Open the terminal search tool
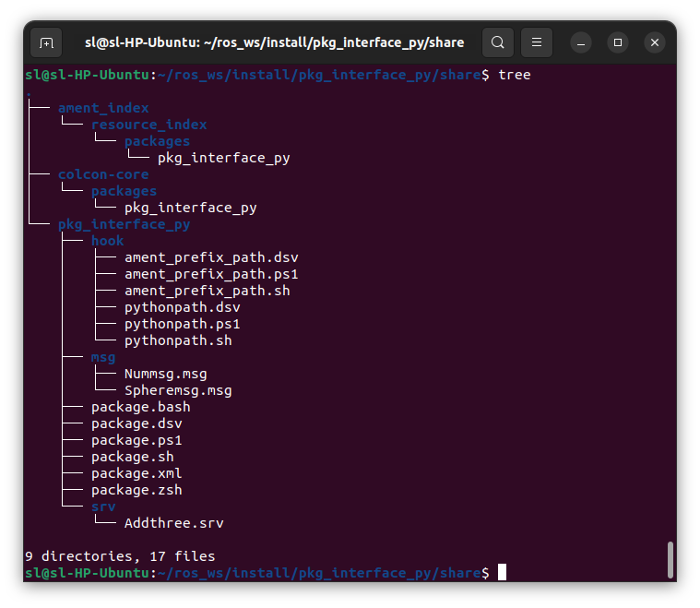Image resolution: width=700 pixels, height=608 pixels. coord(498,42)
